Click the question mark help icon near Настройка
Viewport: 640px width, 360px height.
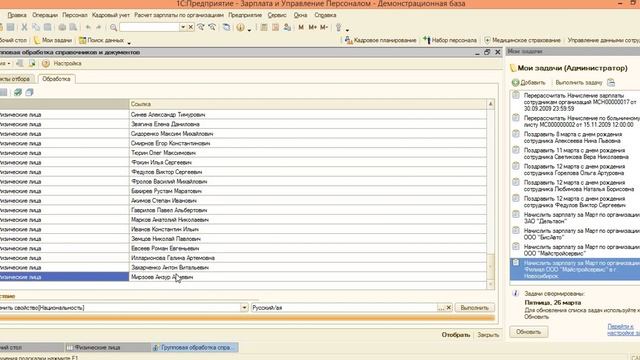pyautogui.click(x=46, y=63)
